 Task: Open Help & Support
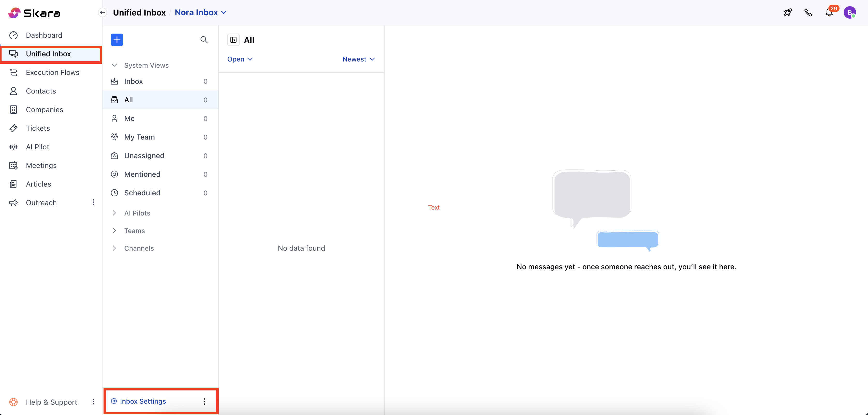tap(51, 402)
